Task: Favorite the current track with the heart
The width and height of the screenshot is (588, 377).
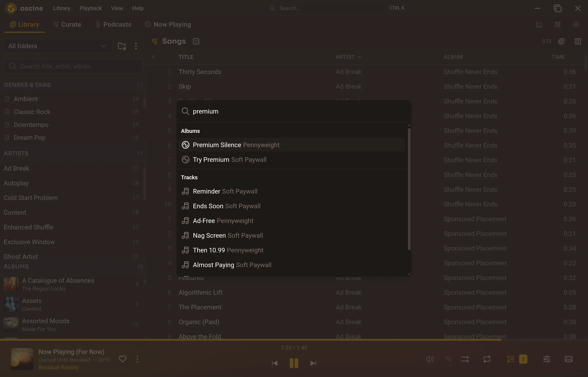Action: point(123,359)
